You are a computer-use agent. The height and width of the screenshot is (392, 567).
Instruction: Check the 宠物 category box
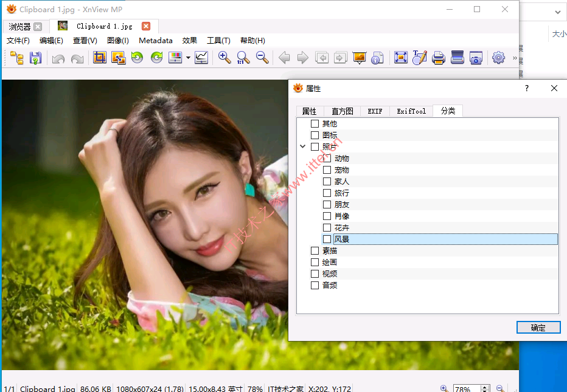click(x=327, y=170)
